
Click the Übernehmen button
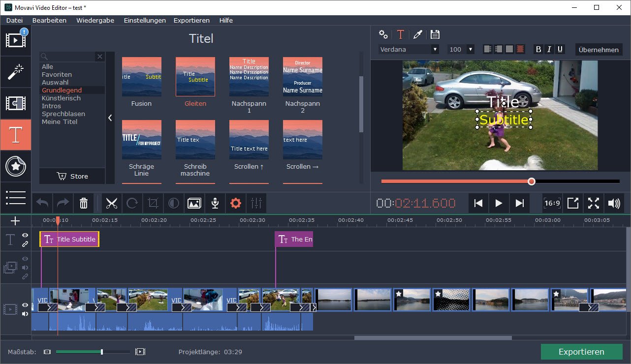pos(599,50)
